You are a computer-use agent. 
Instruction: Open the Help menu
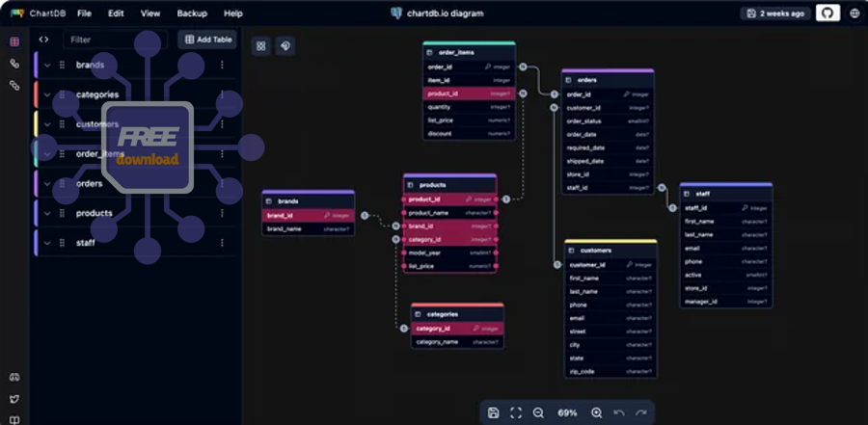[x=233, y=13]
